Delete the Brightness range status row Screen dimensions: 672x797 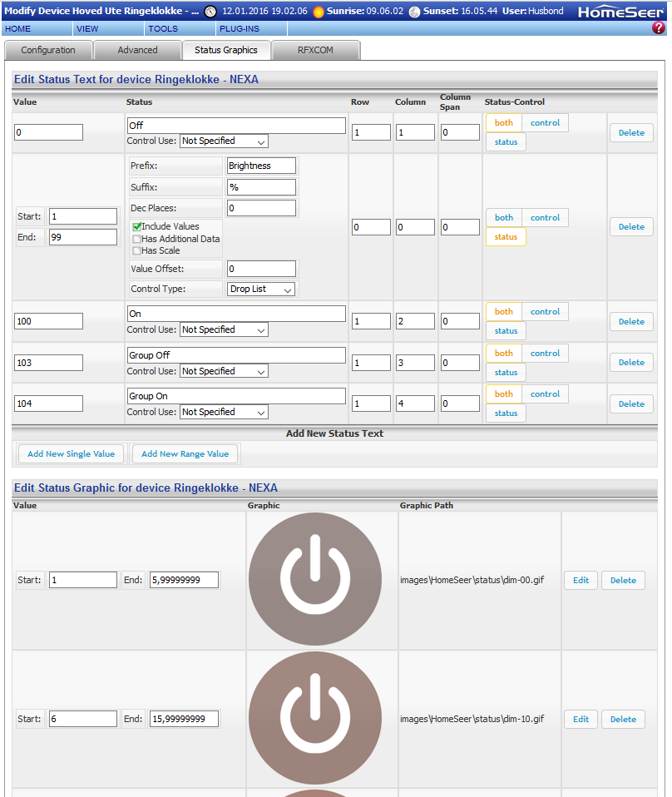[x=631, y=226]
